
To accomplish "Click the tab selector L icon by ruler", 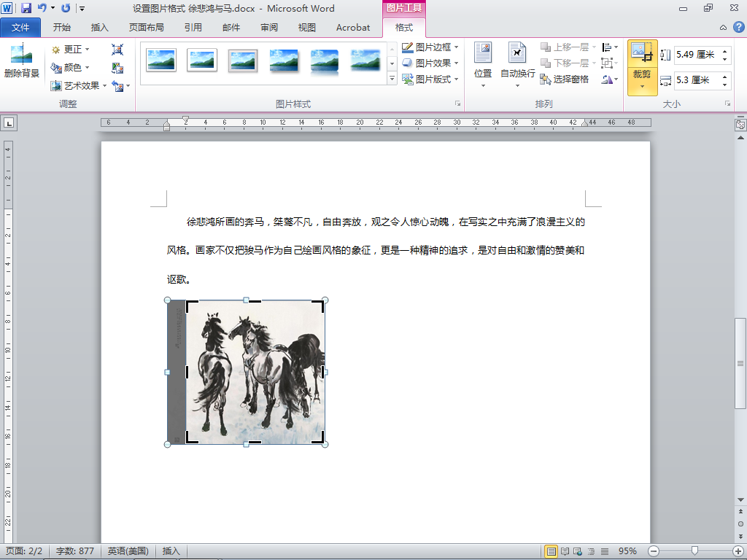I will pyautogui.click(x=9, y=122).
